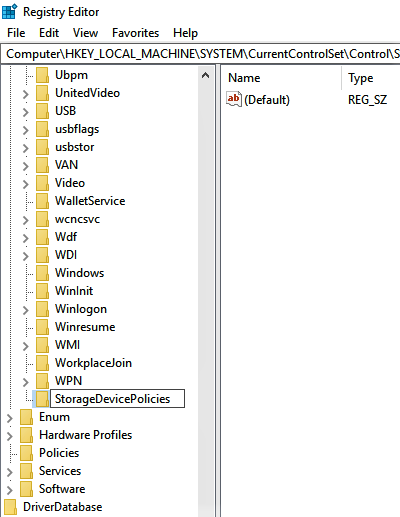Expand the usbstor key
The height and width of the screenshot is (517, 400).
(x=26, y=148)
